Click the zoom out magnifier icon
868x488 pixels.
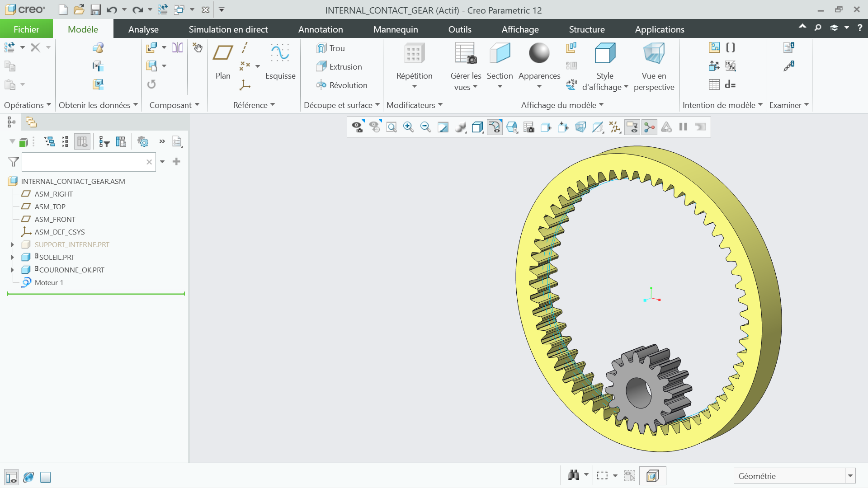tap(425, 127)
